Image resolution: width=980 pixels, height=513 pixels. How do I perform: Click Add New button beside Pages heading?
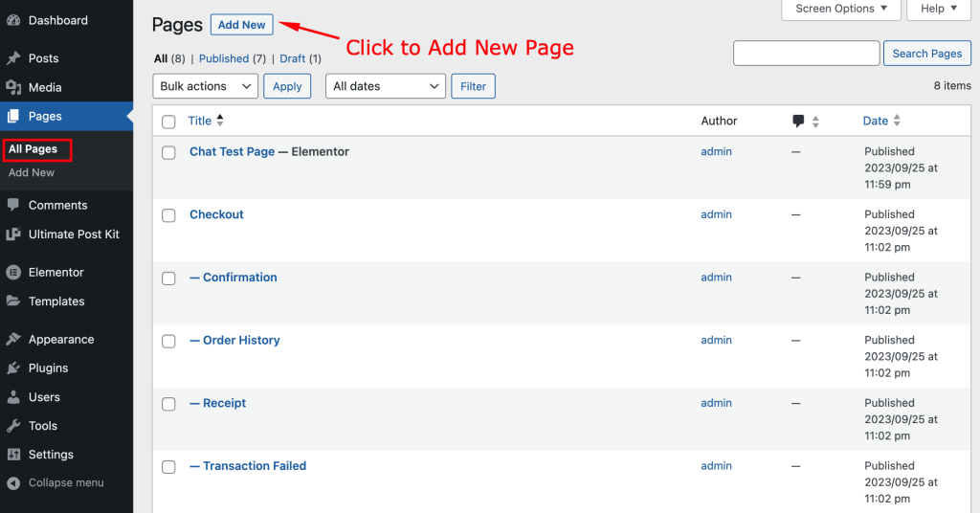(x=242, y=25)
